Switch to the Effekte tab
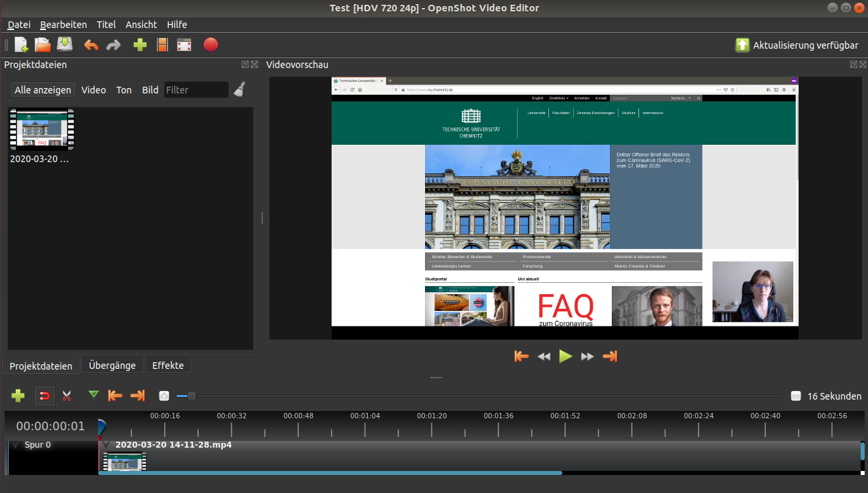Viewport: 868px width, 493px height. 167,366
